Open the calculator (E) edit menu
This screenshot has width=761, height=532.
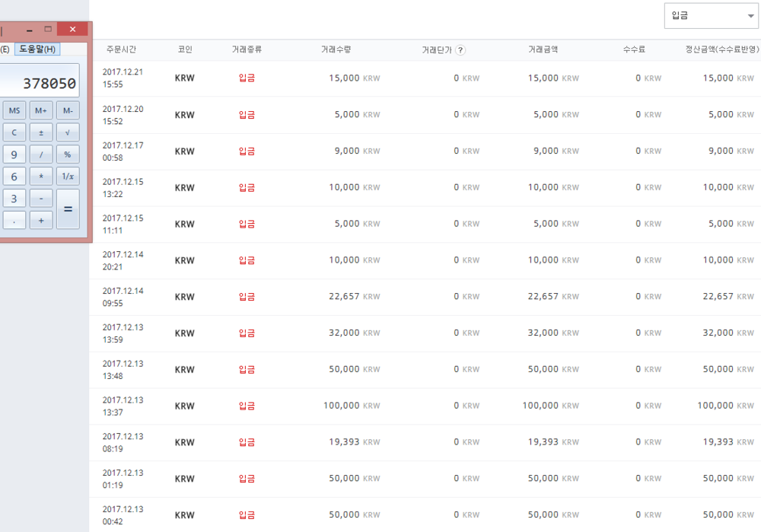coord(5,49)
